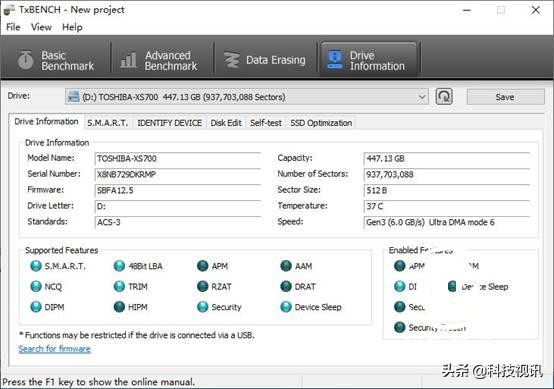Click the USB restriction note text
The width and height of the screenshot is (554, 389).
pyautogui.click(x=136, y=335)
